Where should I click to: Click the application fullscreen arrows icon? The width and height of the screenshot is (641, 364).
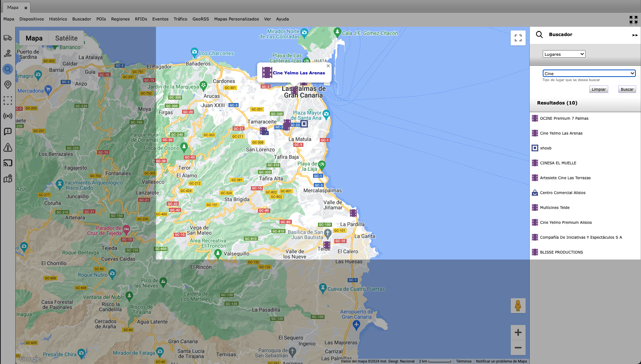[x=633, y=20]
